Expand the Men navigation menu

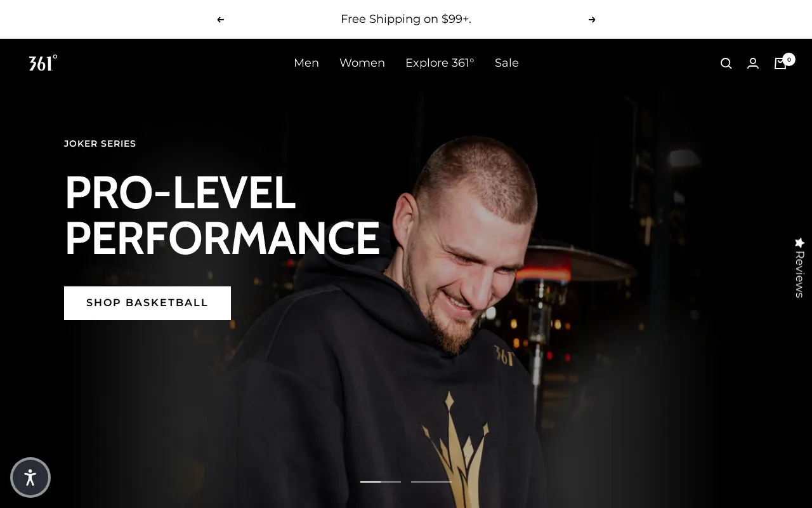pos(306,63)
